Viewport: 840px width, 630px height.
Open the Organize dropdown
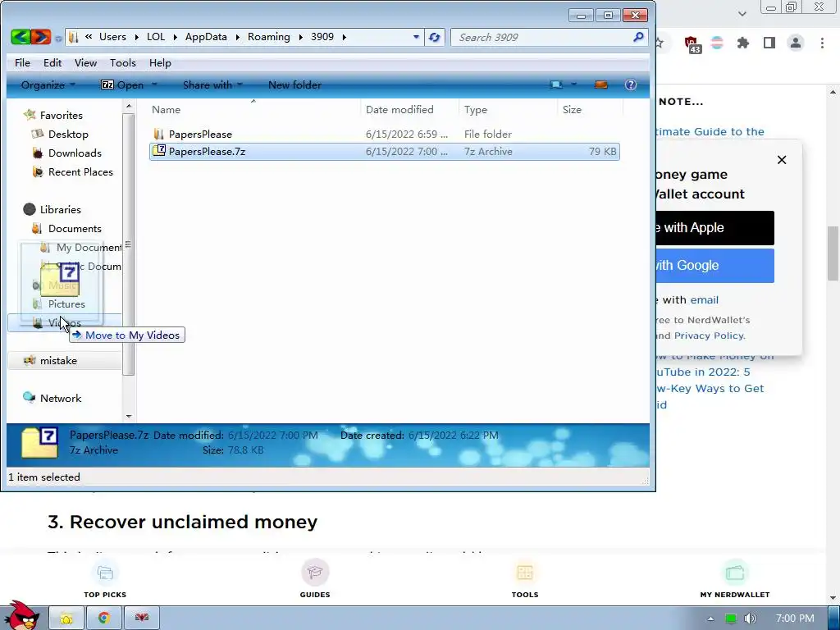tap(48, 84)
